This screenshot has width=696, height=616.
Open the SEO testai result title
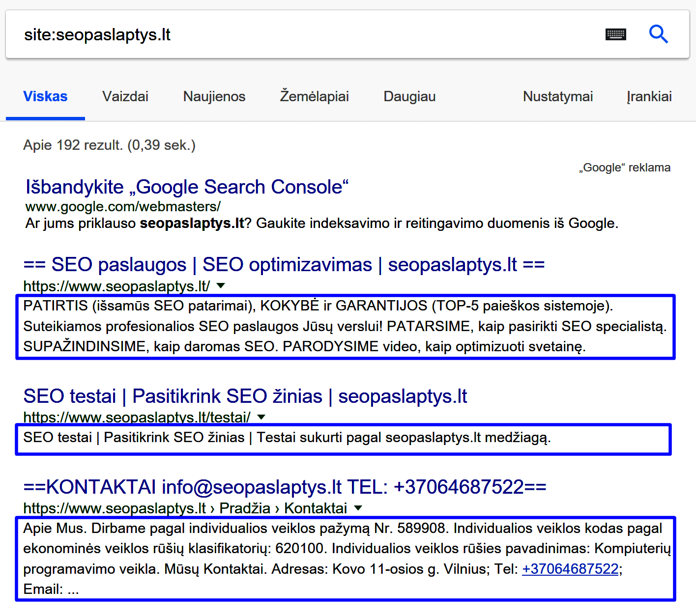(x=245, y=396)
